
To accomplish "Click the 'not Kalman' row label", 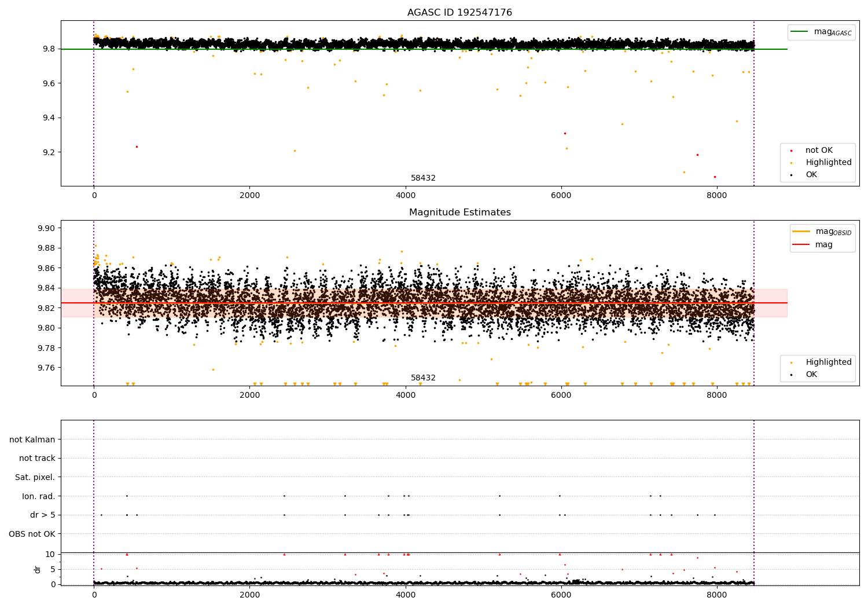I will tap(32, 439).
